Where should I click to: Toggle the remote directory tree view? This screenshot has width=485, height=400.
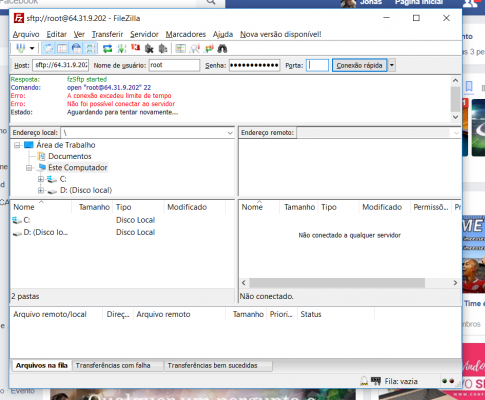76,48
